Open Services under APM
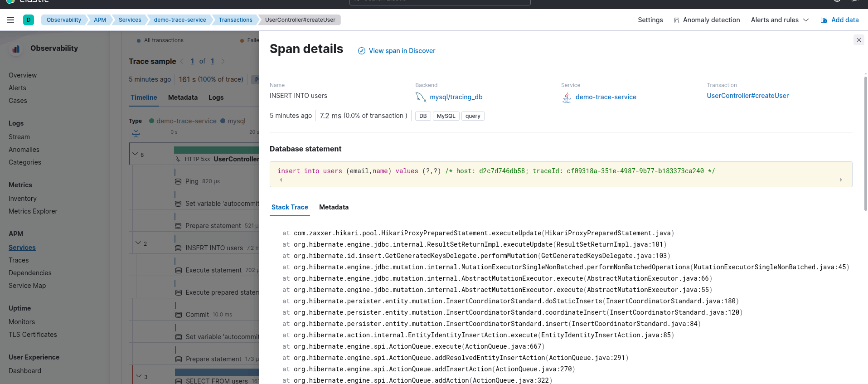This screenshot has width=868, height=384. (22, 248)
